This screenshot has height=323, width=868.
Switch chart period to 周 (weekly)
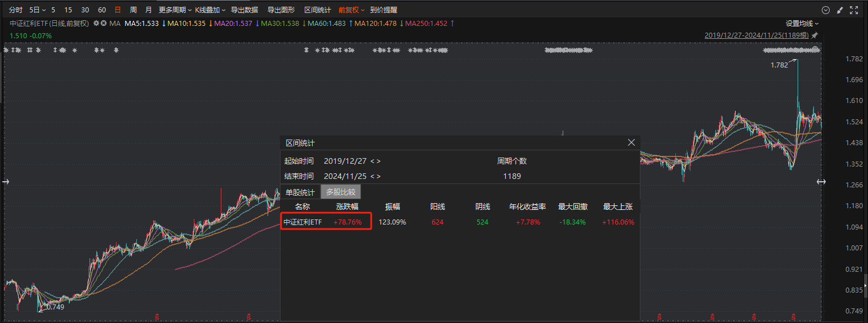(x=133, y=10)
